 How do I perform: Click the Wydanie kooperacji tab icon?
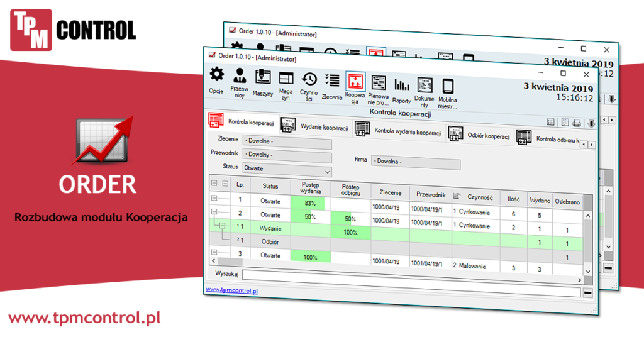288,124
